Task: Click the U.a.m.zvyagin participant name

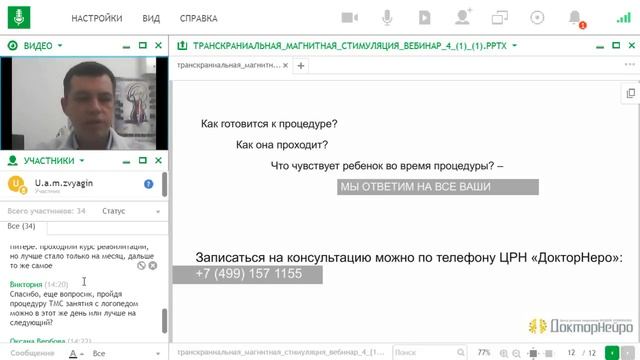Action: [x=64, y=183]
